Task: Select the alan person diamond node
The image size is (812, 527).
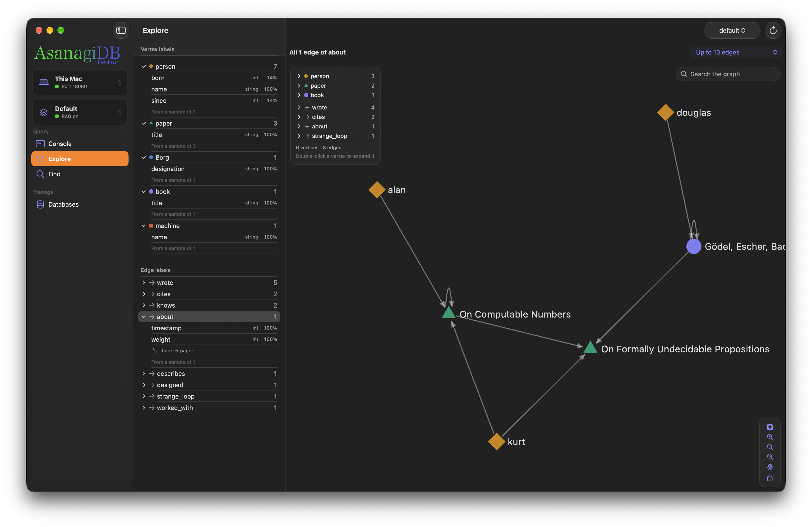Action: [x=377, y=190]
